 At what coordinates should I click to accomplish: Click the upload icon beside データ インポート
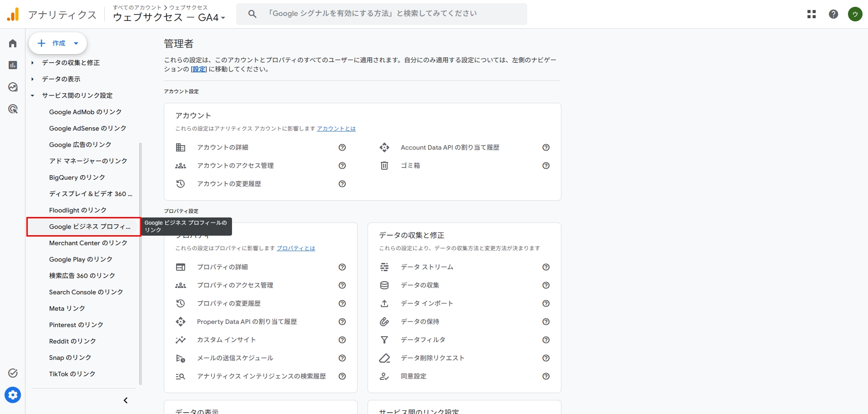click(384, 303)
